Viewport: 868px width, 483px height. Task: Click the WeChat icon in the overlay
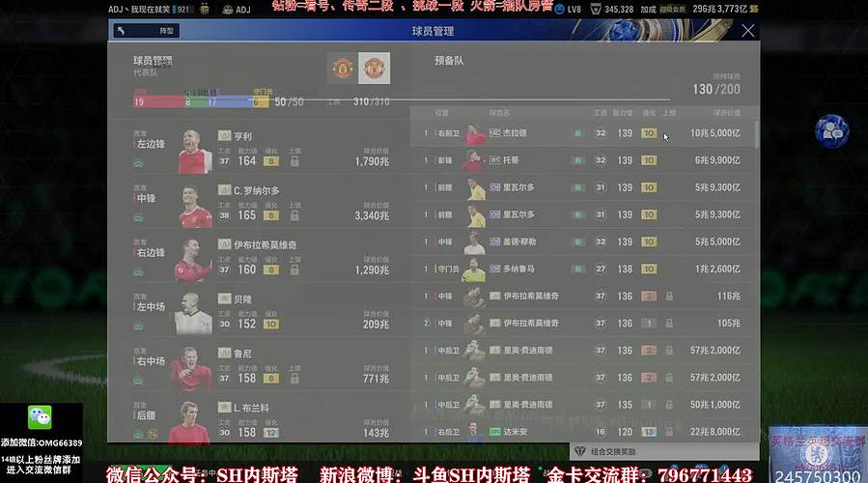pyautogui.click(x=40, y=417)
